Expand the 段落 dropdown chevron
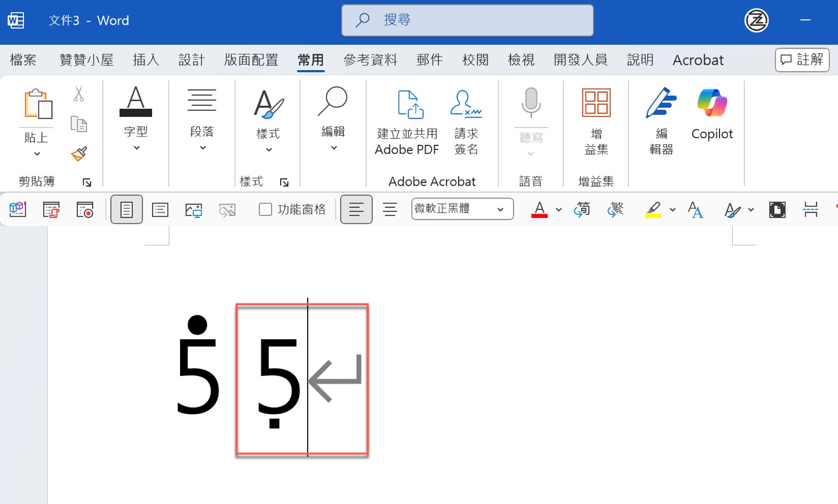 (x=202, y=147)
